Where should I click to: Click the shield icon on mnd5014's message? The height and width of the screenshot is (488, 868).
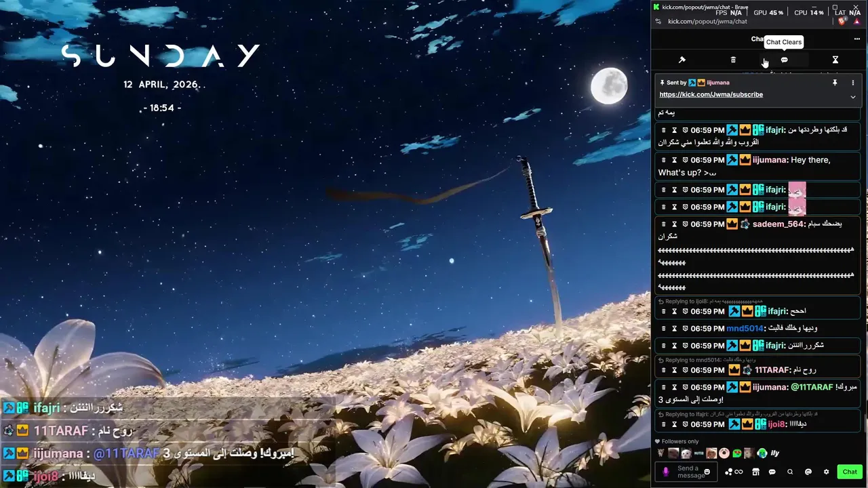tap(685, 329)
